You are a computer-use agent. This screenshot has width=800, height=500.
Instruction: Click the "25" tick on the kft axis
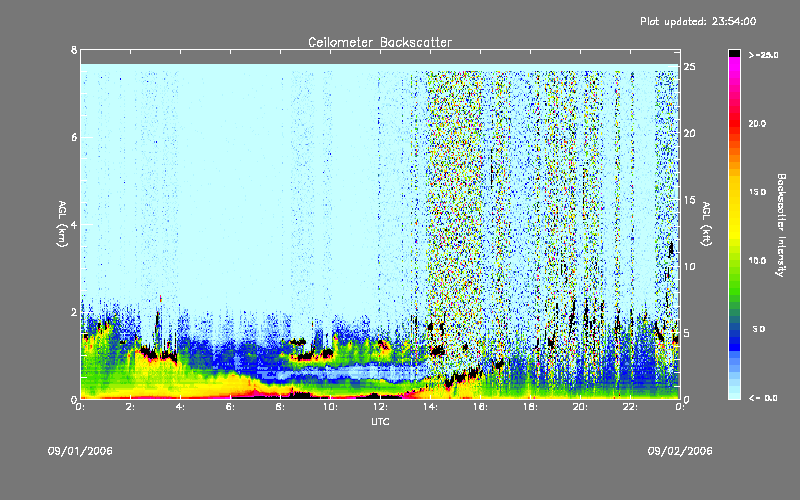689,67
